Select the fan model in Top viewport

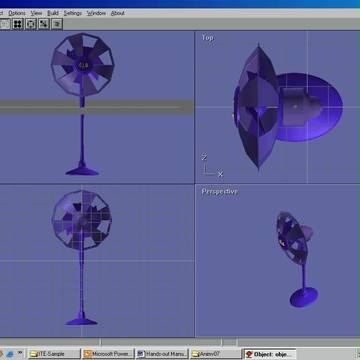click(287, 107)
